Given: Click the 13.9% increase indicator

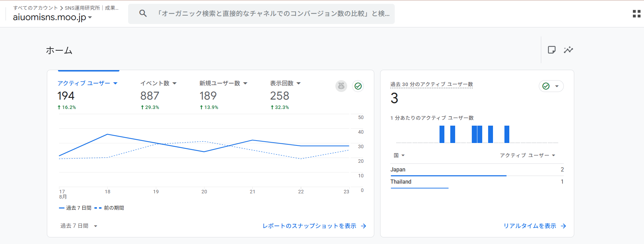Looking at the screenshot, I should coord(209,107).
